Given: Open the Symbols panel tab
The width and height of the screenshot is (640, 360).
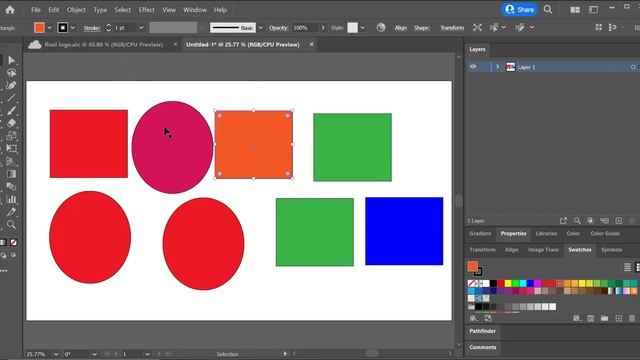Looking at the screenshot, I should click(x=611, y=250).
